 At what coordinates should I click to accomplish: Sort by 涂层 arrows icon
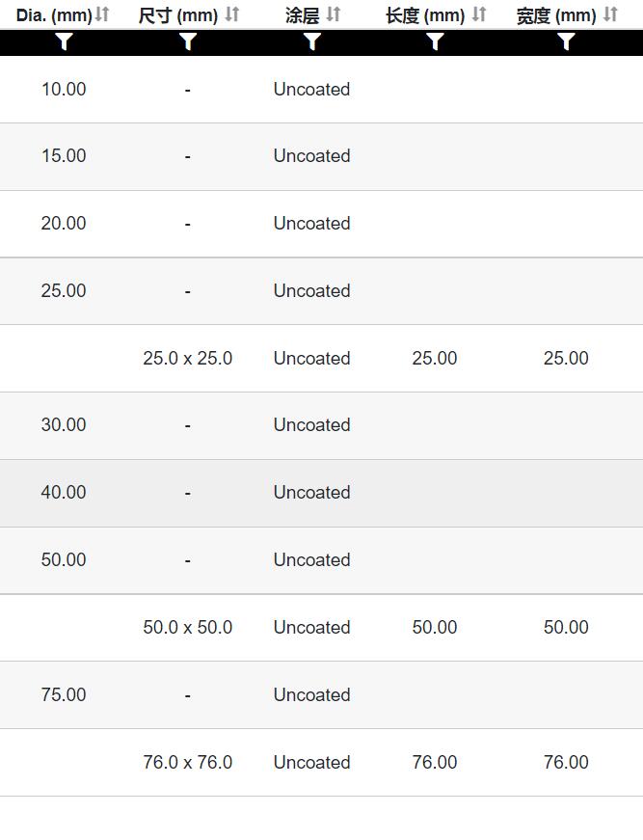pyautogui.click(x=333, y=14)
